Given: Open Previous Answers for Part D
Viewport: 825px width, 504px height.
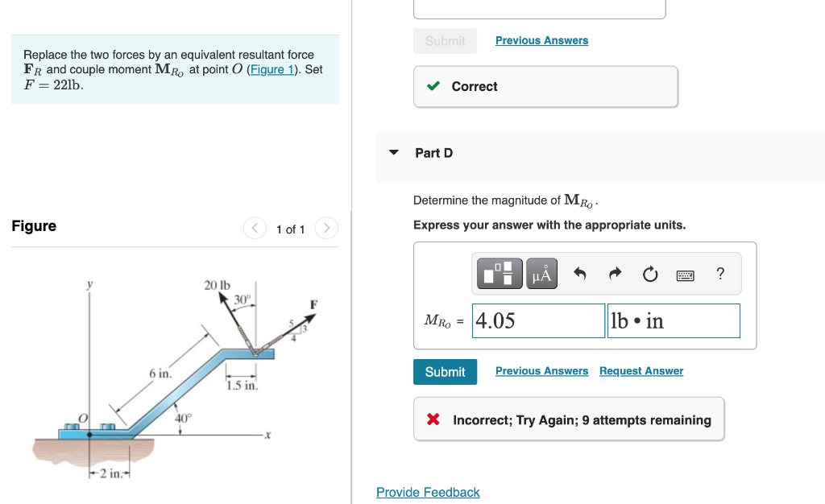Looking at the screenshot, I should [x=541, y=370].
